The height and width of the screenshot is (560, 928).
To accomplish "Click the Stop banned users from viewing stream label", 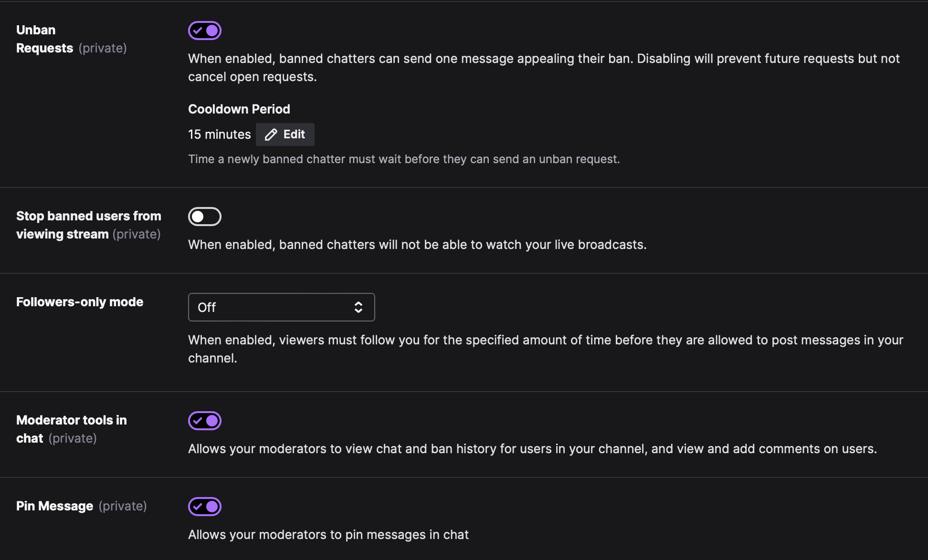I will pyautogui.click(x=89, y=225).
